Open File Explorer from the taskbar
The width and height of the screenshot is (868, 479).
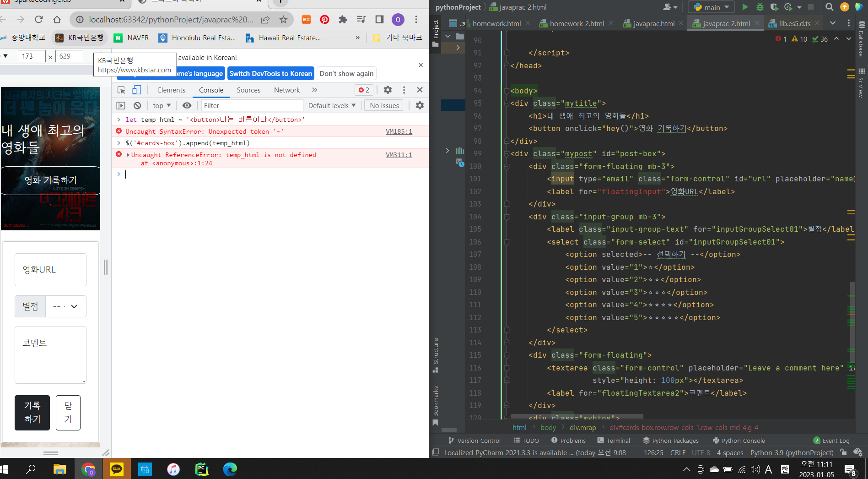point(59,469)
